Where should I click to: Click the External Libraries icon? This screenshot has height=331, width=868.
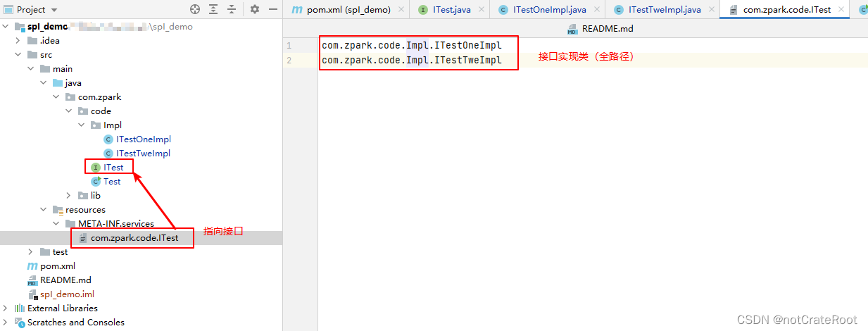pos(20,308)
